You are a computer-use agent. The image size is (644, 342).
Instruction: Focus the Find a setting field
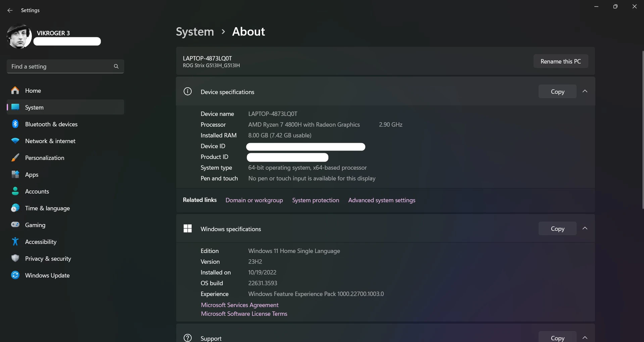pyautogui.click(x=65, y=67)
